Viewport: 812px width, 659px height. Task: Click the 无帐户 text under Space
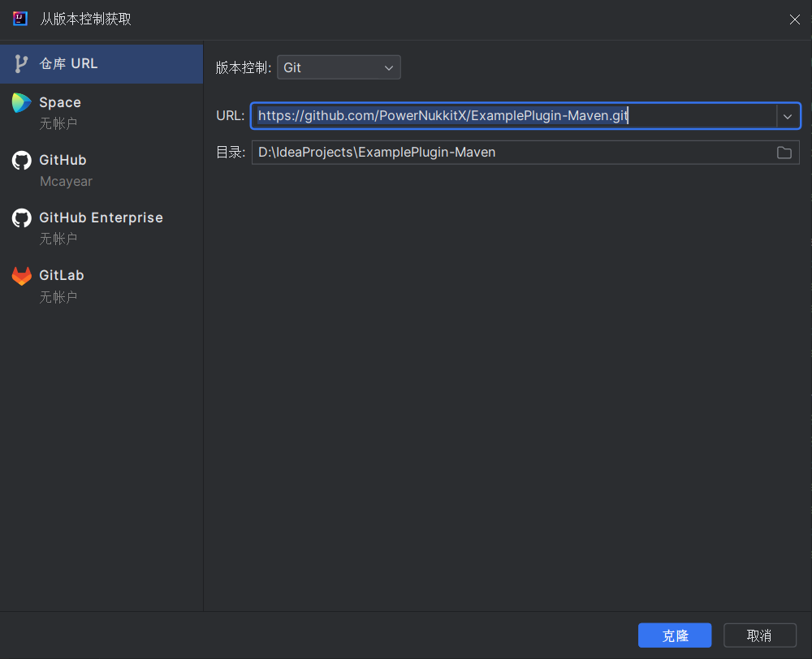click(x=58, y=123)
